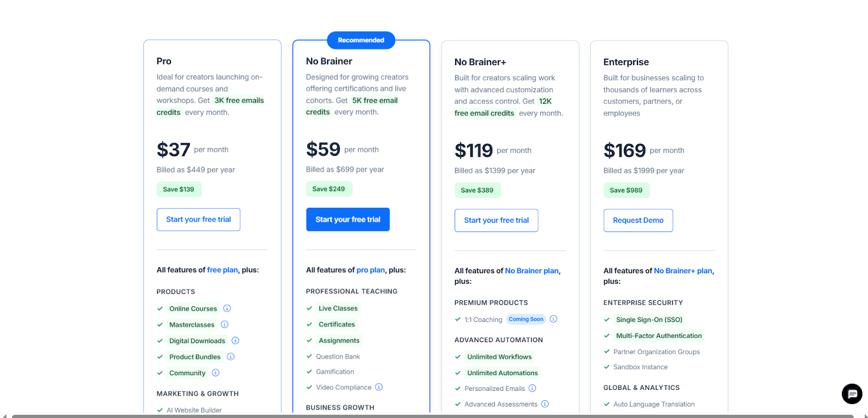Viewport: 868px width, 418px height.
Task: Open the Video Compliance info icon
Action: [379, 387]
